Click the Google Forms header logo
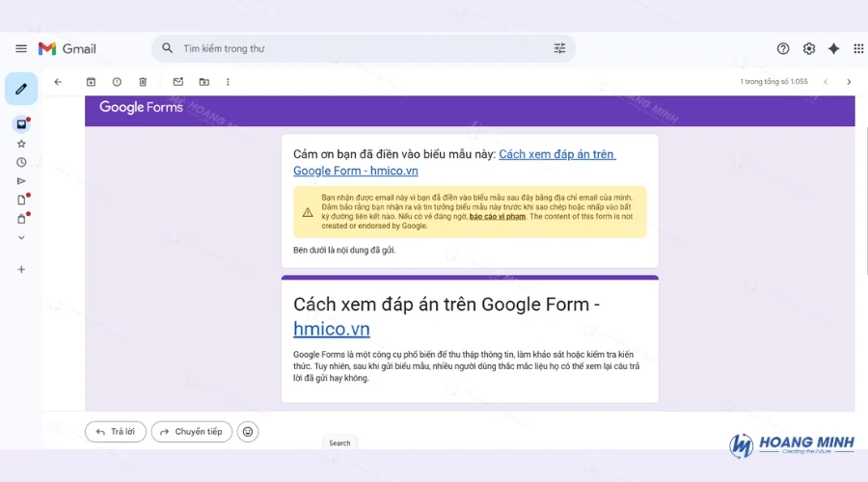Screen dimensions: 868x482 (x=141, y=107)
